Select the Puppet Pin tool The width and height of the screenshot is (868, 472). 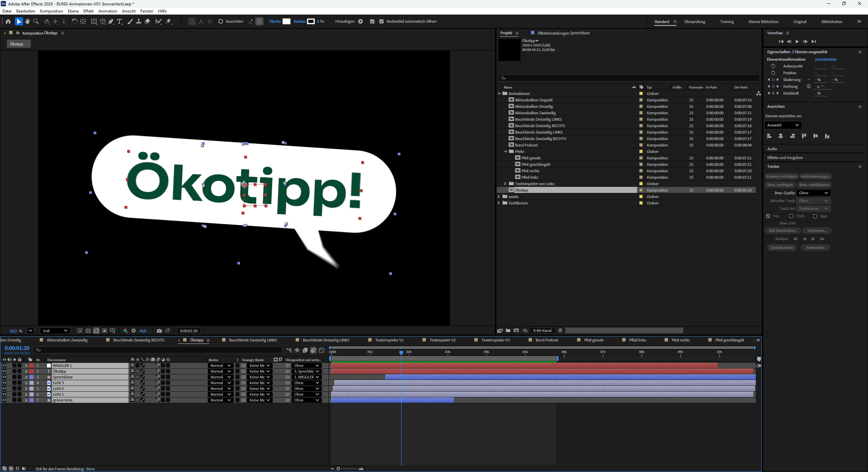169,21
